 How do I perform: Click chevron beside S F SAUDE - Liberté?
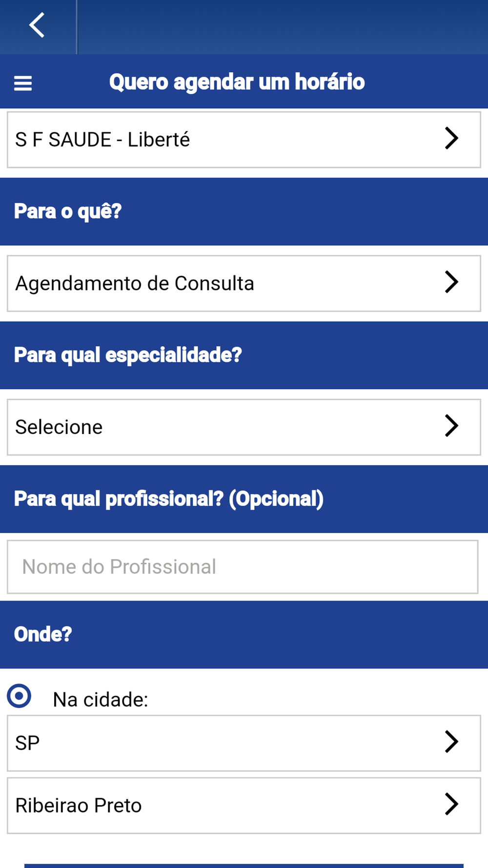tap(451, 138)
